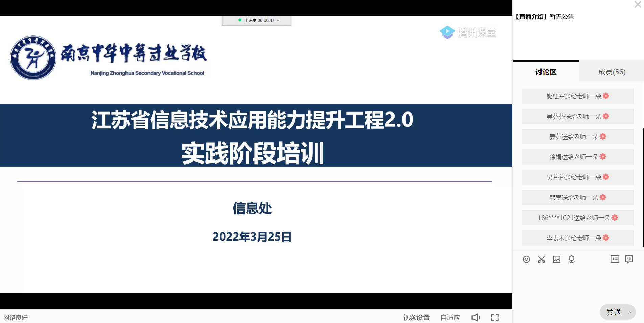
Task: Select message from 186****1021
Action: pyautogui.click(x=578, y=218)
